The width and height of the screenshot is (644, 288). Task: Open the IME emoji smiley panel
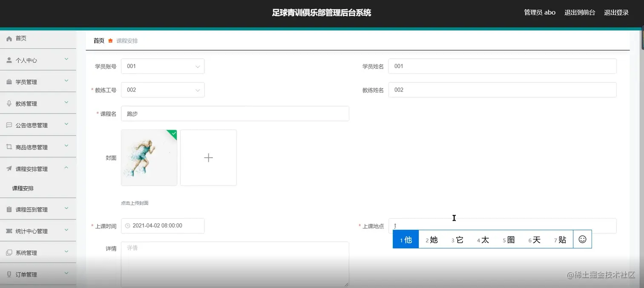[x=583, y=239]
